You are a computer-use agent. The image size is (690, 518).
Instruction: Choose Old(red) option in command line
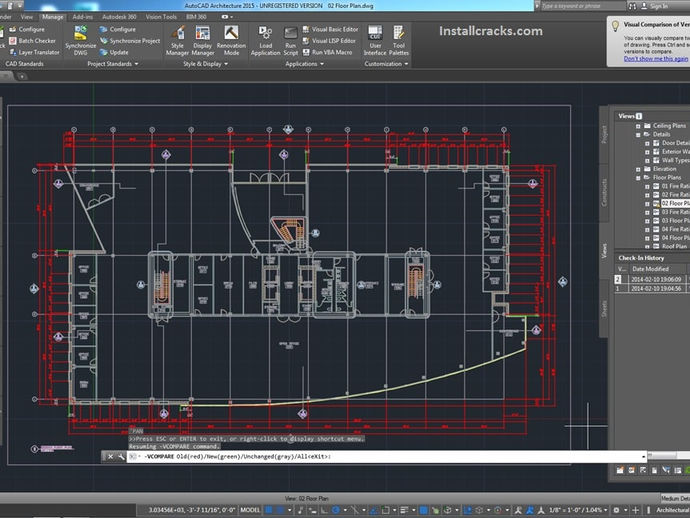tap(192, 456)
